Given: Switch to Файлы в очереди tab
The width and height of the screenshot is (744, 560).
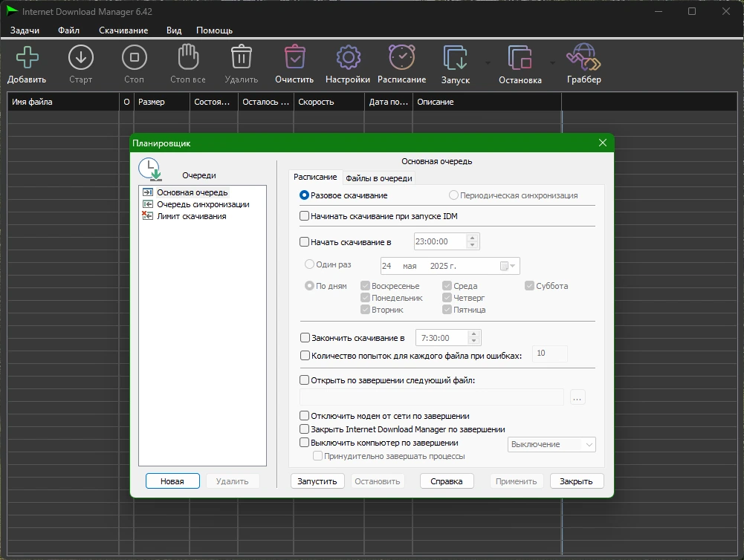Looking at the screenshot, I should click(378, 178).
